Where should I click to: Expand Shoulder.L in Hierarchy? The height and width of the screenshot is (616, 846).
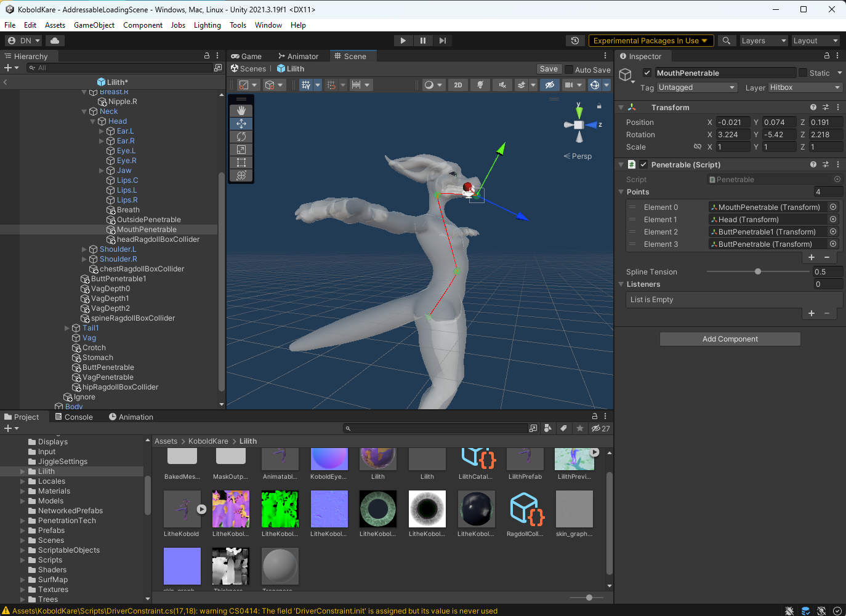point(84,249)
